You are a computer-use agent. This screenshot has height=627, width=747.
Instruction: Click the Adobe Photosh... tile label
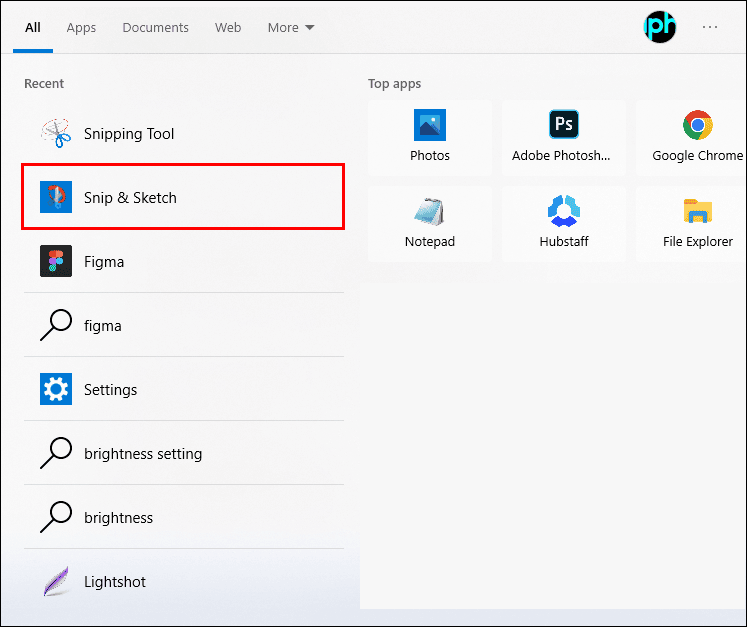(x=561, y=155)
